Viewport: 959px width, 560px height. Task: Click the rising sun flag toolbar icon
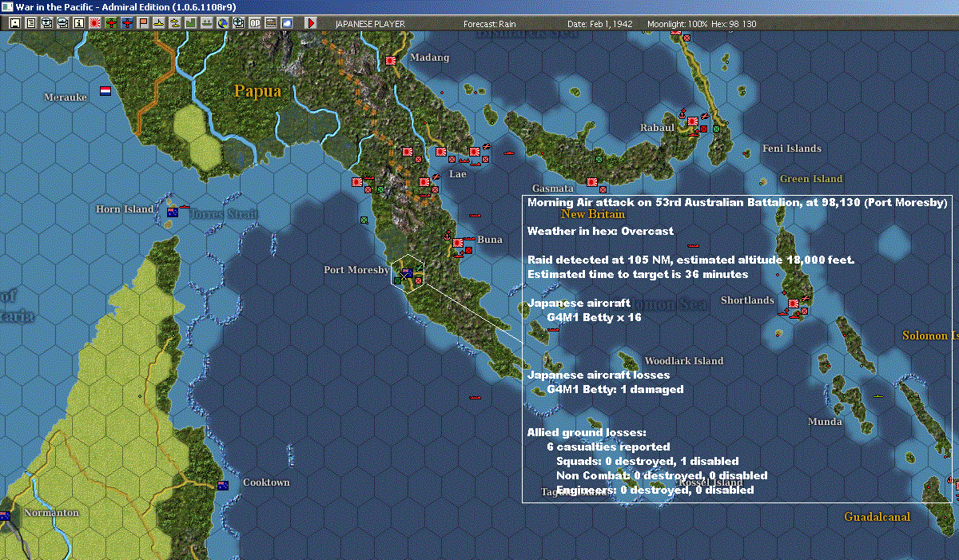94,23
